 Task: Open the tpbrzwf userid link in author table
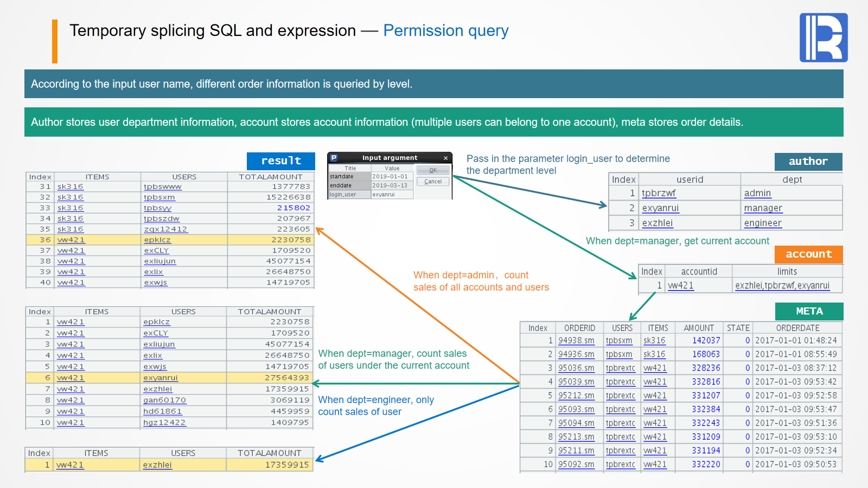[x=659, y=193]
